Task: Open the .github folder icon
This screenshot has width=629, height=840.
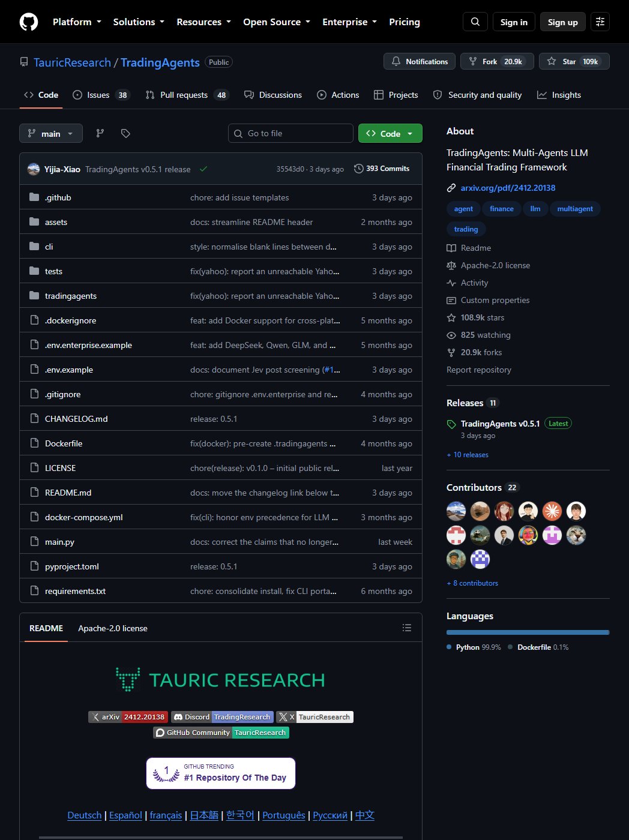Action: 34,197
